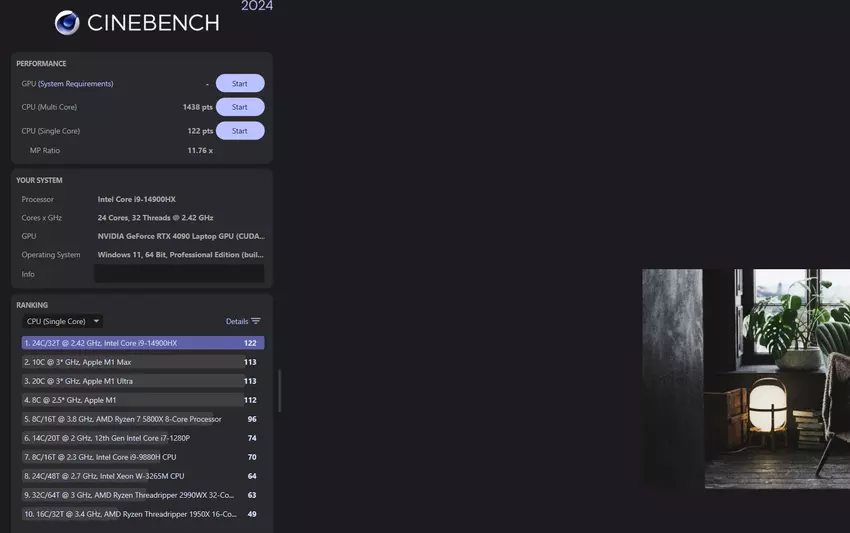Select the AMD Ryzen 7 5800X row
The height and width of the screenshot is (533, 850).
(x=142, y=419)
